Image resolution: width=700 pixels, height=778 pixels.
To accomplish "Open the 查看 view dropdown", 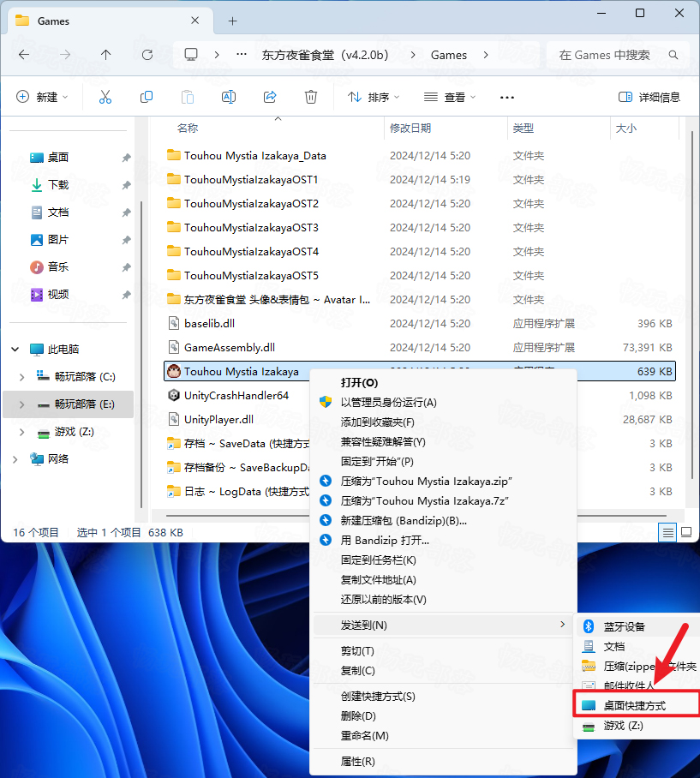I will pos(450,98).
